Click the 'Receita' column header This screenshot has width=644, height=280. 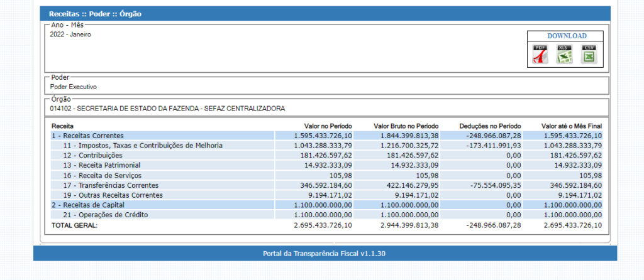pyautogui.click(x=62, y=126)
